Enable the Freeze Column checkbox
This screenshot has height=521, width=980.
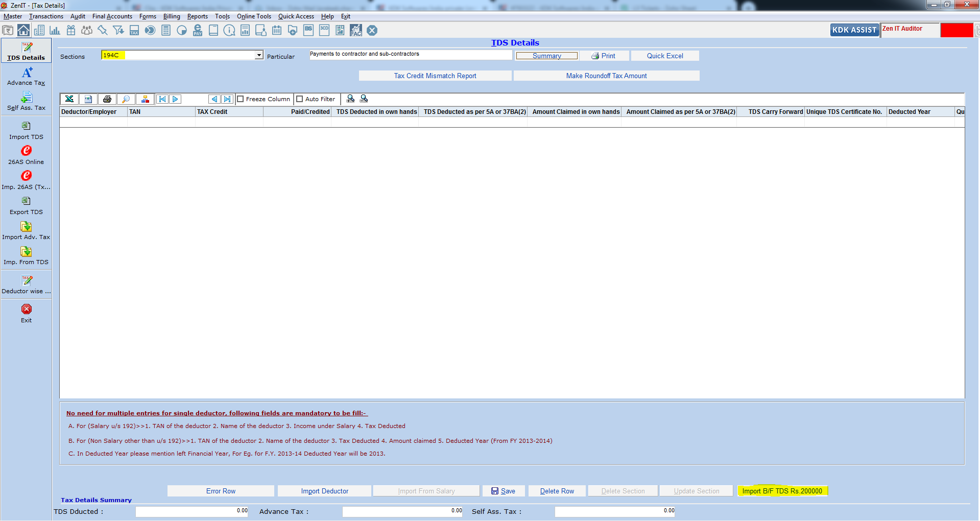(x=241, y=99)
